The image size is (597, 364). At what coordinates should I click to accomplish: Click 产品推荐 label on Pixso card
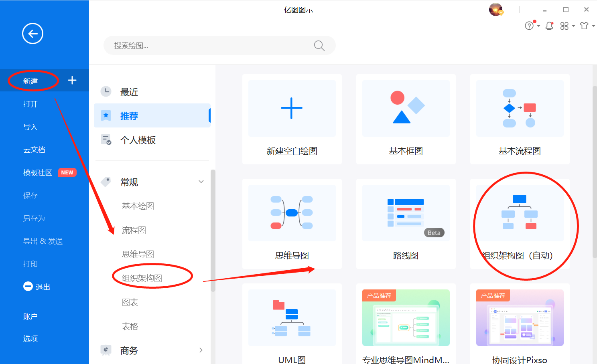click(493, 295)
